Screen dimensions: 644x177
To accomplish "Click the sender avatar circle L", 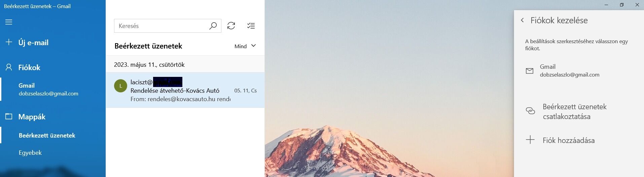I will point(121,86).
